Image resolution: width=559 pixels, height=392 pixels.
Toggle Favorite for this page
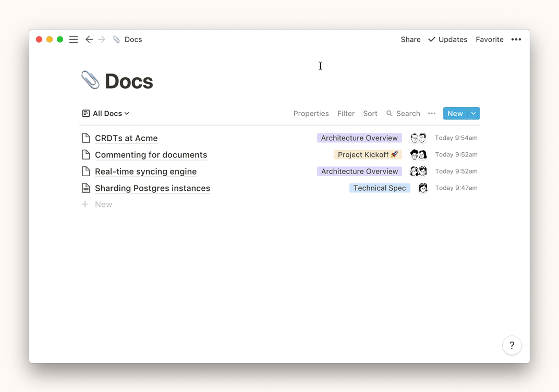(489, 40)
